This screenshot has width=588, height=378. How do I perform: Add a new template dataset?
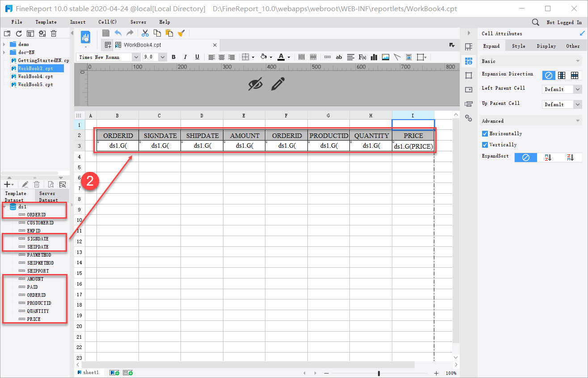click(8, 184)
